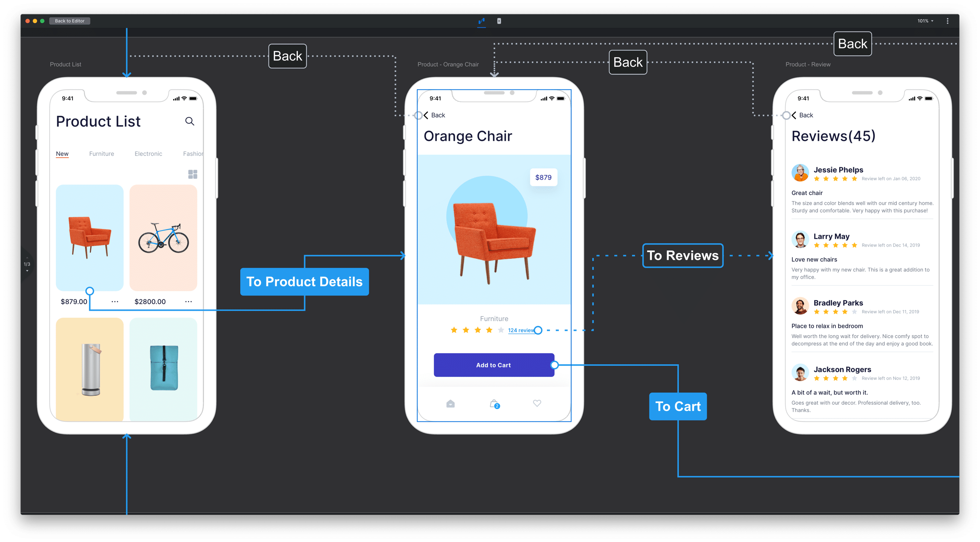Click the heart favorites icon

pyautogui.click(x=537, y=403)
